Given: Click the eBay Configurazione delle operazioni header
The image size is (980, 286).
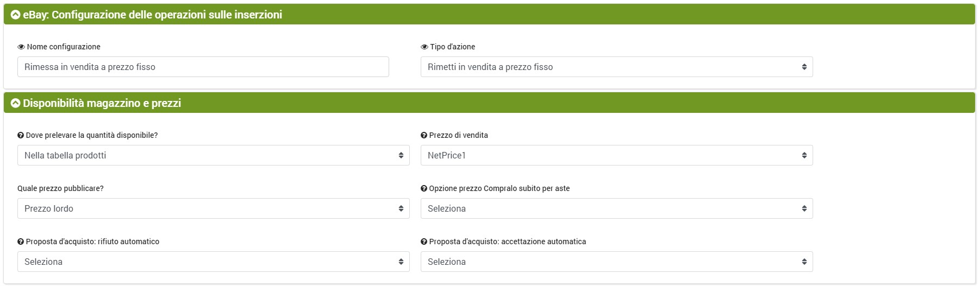Looking at the screenshot, I should click(x=152, y=15).
